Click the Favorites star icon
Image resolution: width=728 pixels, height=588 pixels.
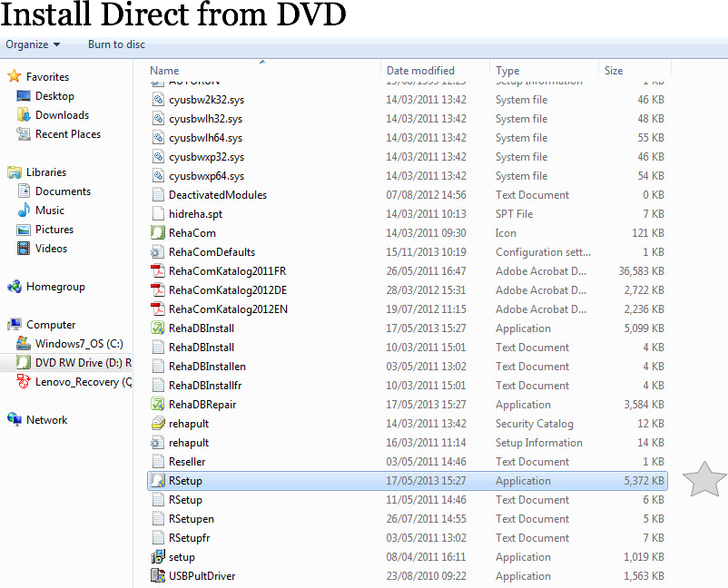[x=15, y=76]
